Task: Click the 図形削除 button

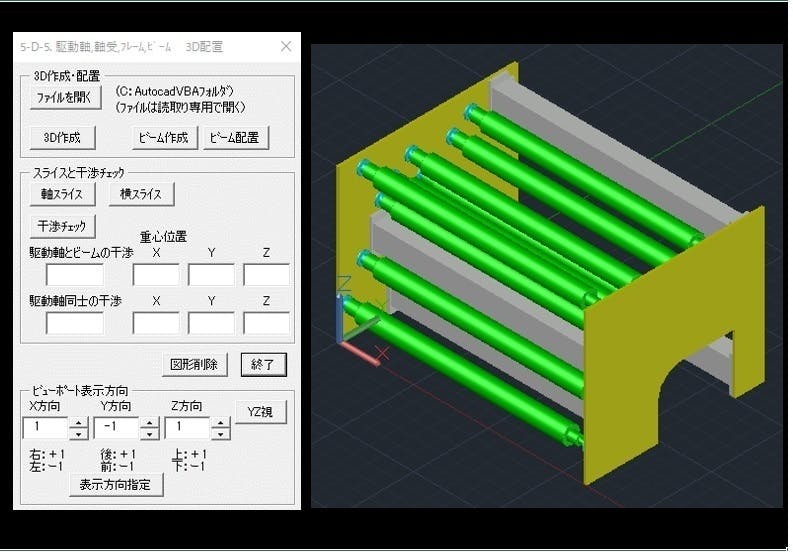Action: (196, 364)
